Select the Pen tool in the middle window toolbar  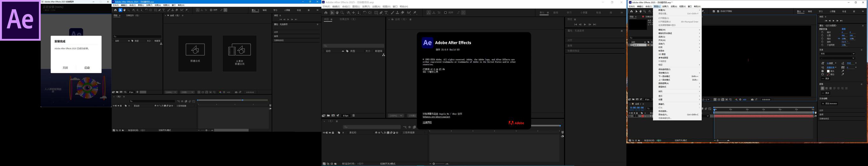coord(382,13)
